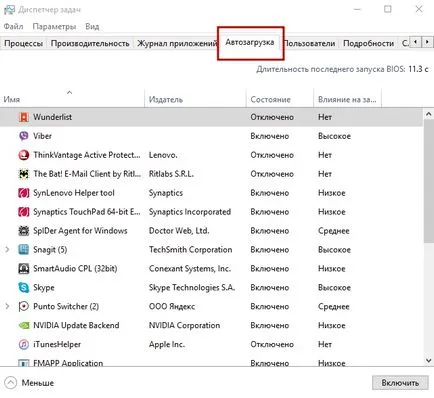Click the NVIDIA Update Backend icon
This screenshot has width=434, height=398.
coord(23,325)
